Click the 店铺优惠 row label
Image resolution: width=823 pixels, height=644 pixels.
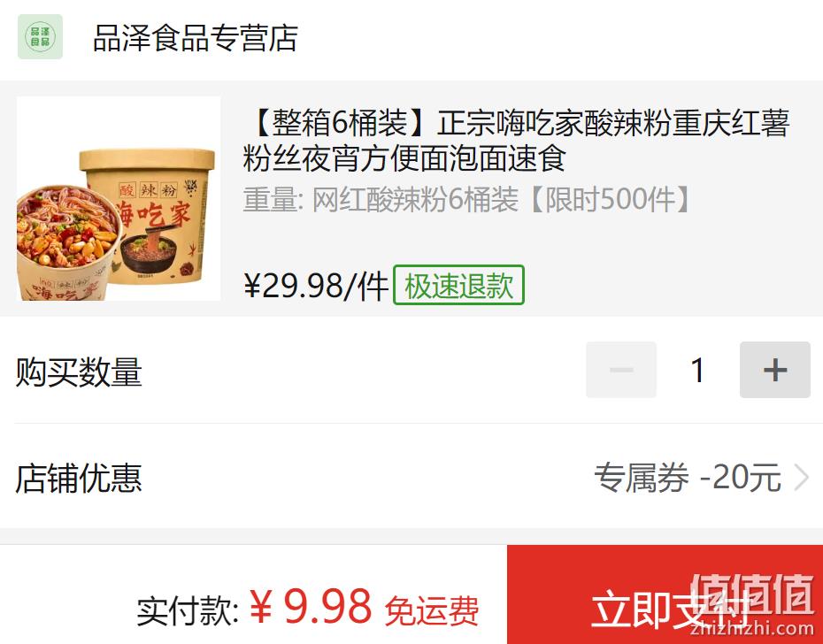tap(79, 478)
